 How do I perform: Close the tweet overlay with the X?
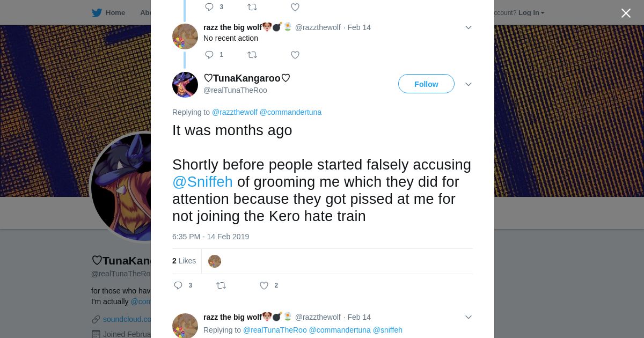[x=626, y=13]
